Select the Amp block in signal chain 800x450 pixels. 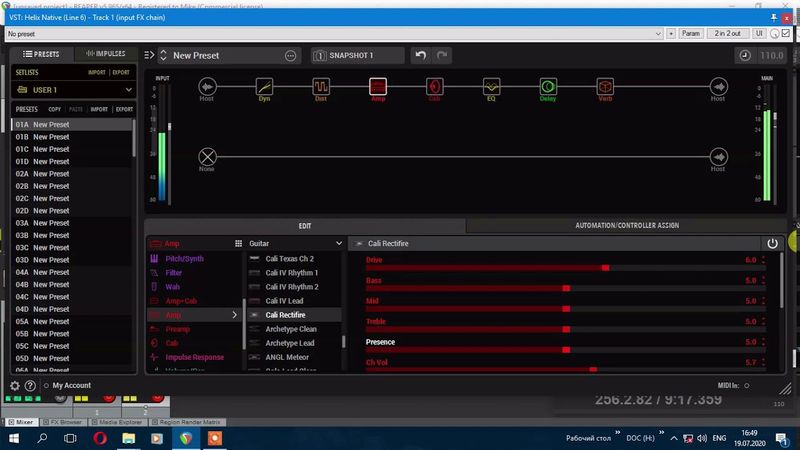(x=378, y=86)
